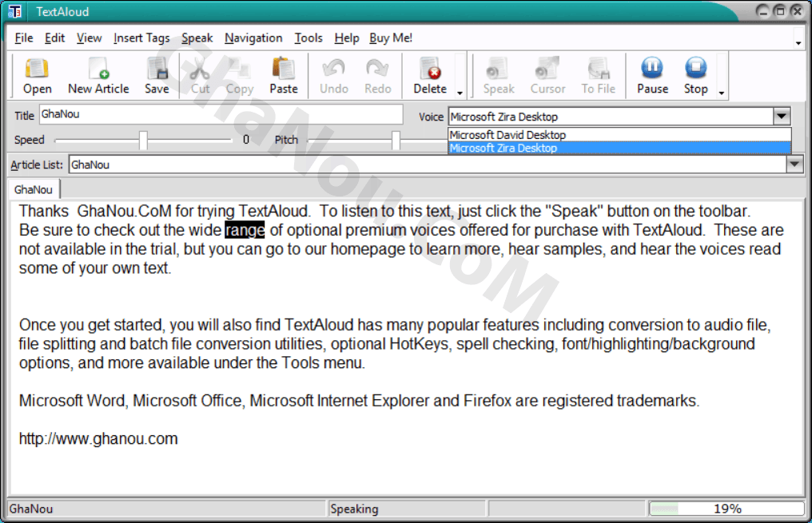Maximize the TextAloud window
The height and width of the screenshot is (523, 812).
[x=779, y=11]
